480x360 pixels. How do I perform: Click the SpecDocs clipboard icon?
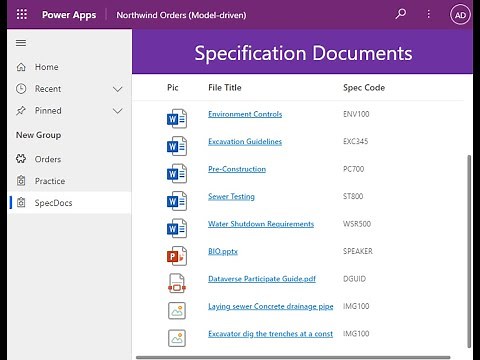pos(21,202)
